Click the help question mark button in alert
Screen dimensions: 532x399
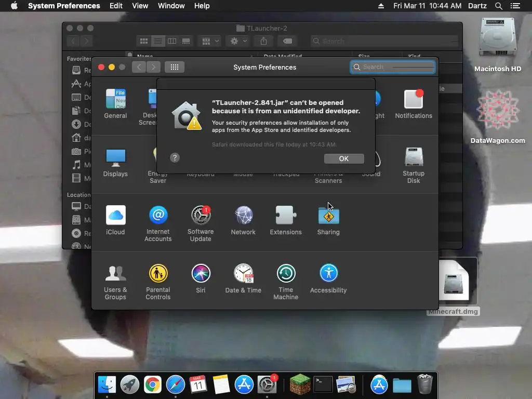(x=175, y=157)
